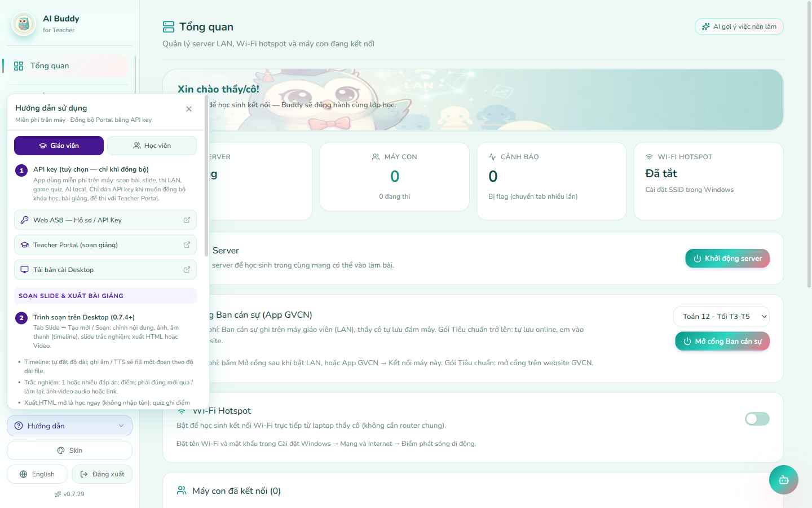812x508 pixels.
Task: Close the Hướng dẫn sử dụng panel
Action: [x=189, y=109]
